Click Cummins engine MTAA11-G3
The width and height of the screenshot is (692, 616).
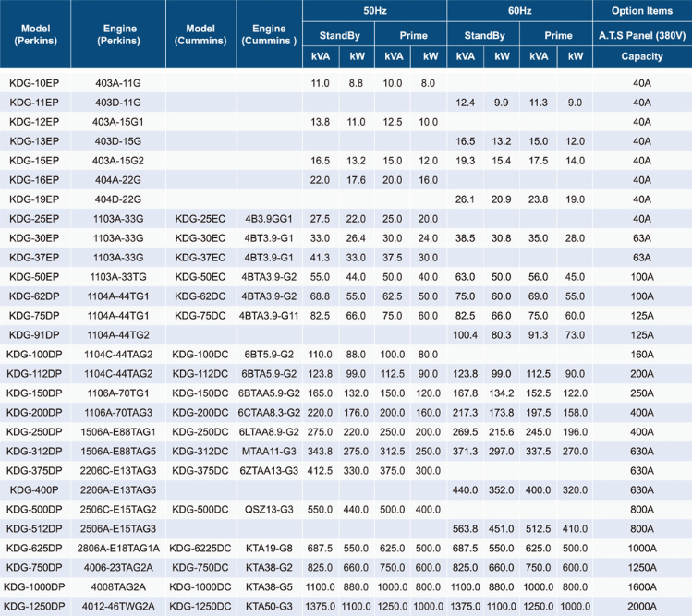point(269,452)
